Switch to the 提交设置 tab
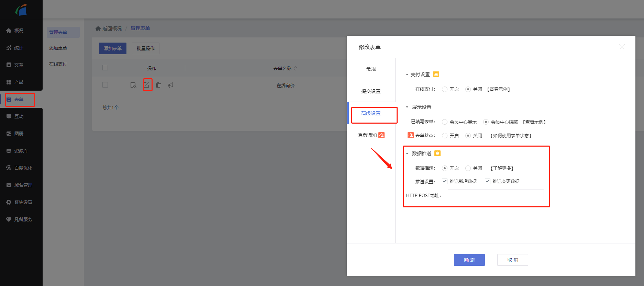Image resolution: width=644 pixels, height=286 pixels. tap(371, 91)
